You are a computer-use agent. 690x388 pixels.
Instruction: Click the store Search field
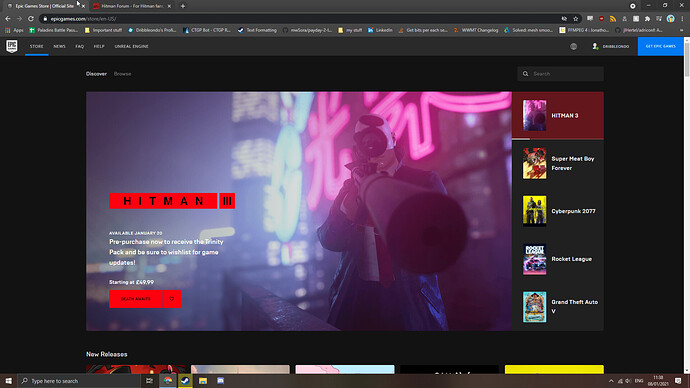click(x=561, y=74)
